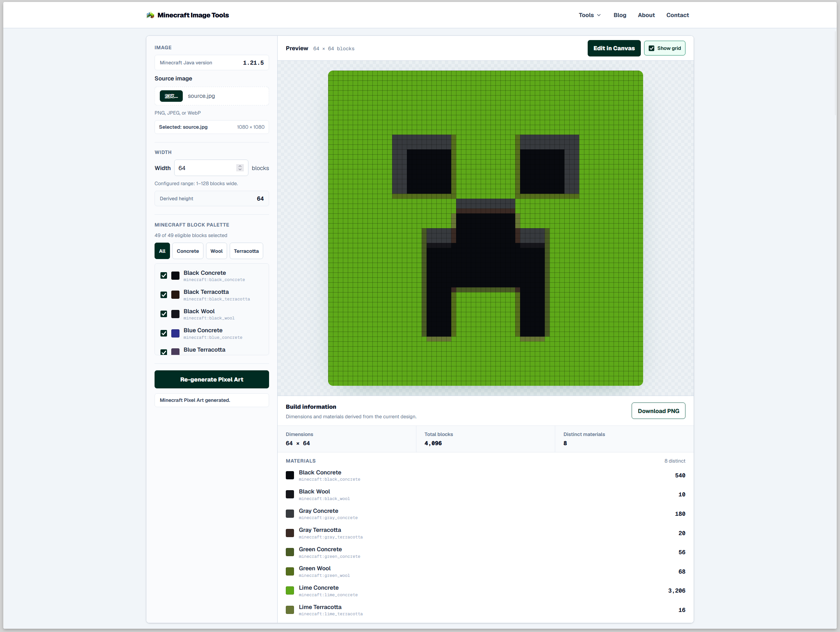This screenshot has width=840, height=632.
Task: Open the Tools dropdown menu
Action: 589,15
